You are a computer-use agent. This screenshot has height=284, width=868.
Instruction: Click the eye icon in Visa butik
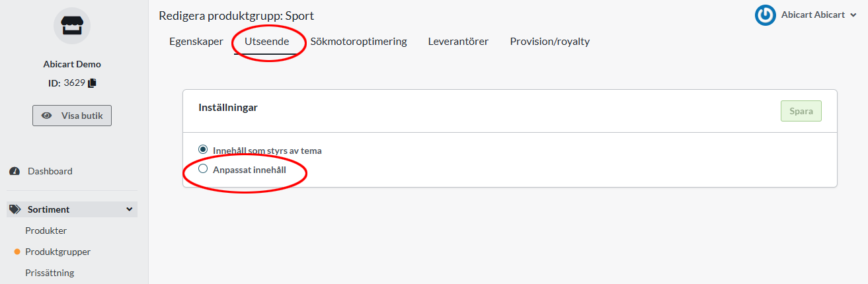(47, 116)
